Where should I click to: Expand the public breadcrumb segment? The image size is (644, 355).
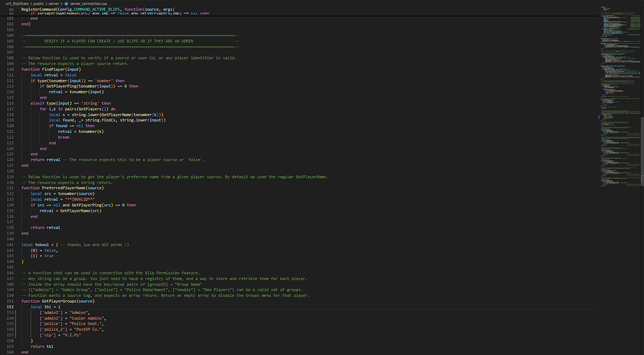(41, 4)
